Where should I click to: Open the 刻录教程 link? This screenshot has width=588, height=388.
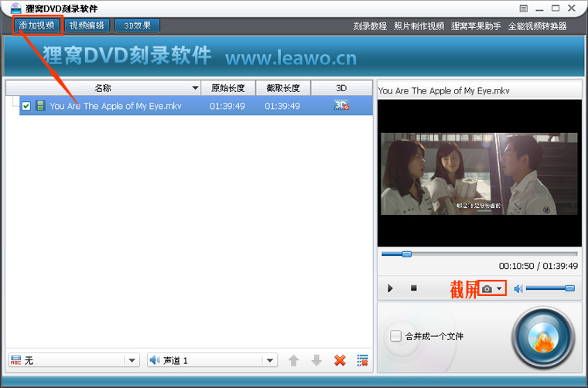click(370, 26)
